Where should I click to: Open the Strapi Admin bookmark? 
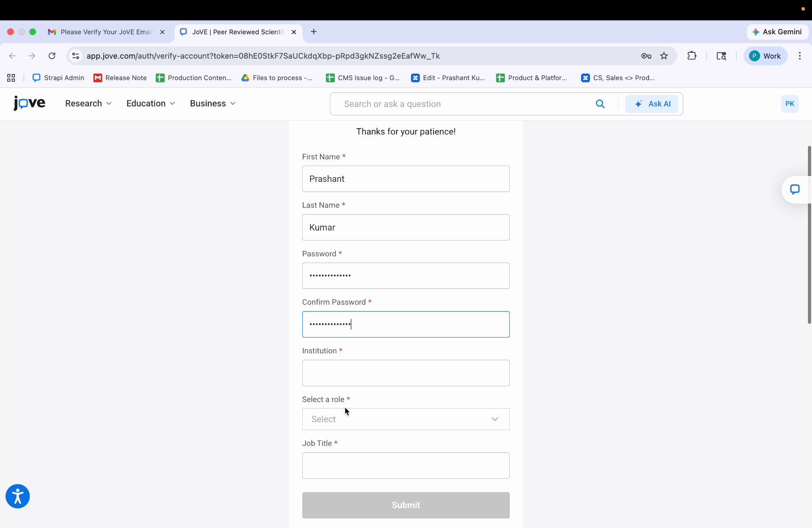click(58, 78)
